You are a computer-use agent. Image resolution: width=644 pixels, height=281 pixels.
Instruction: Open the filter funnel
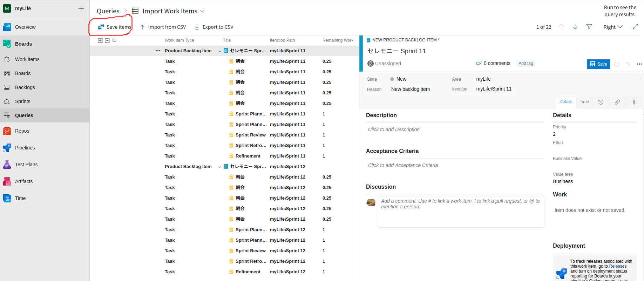pyautogui.click(x=589, y=27)
